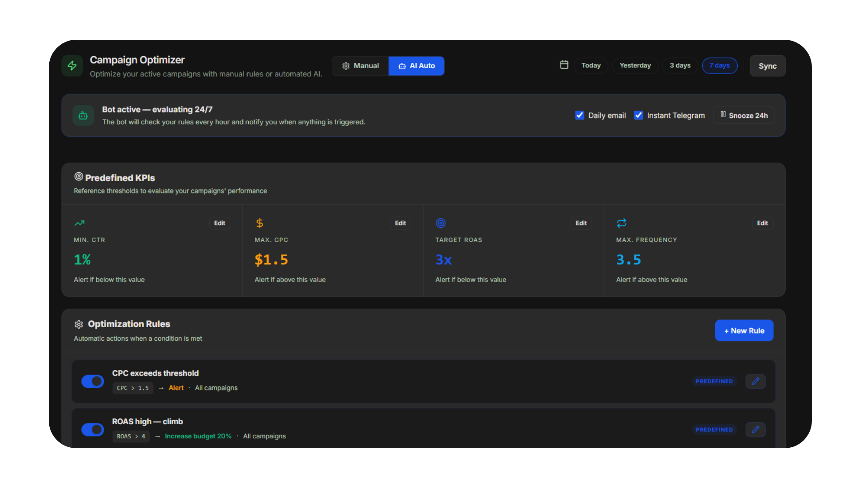
Task: Click the Target ROAS bullseye icon
Action: tap(441, 223)
